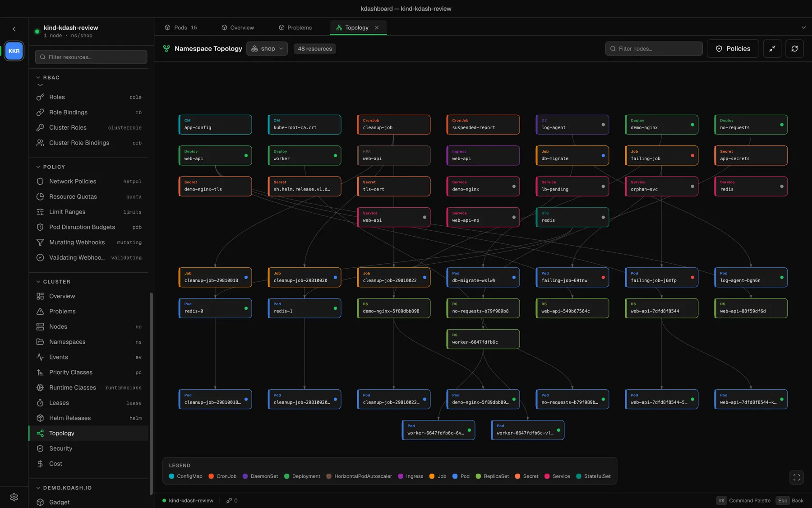Collapse the POLICY section
This screenshot has height=508, width=812.
pos(51,167)
